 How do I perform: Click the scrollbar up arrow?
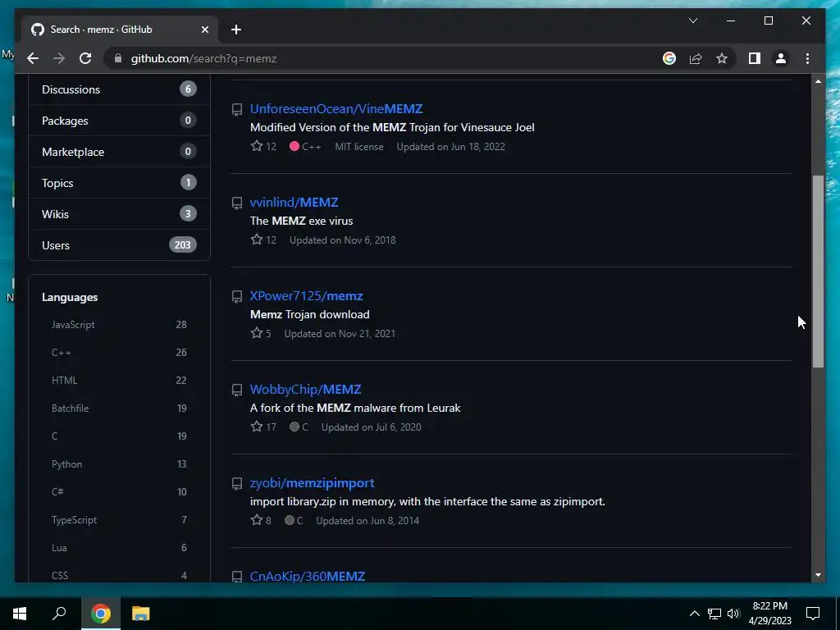818,81
